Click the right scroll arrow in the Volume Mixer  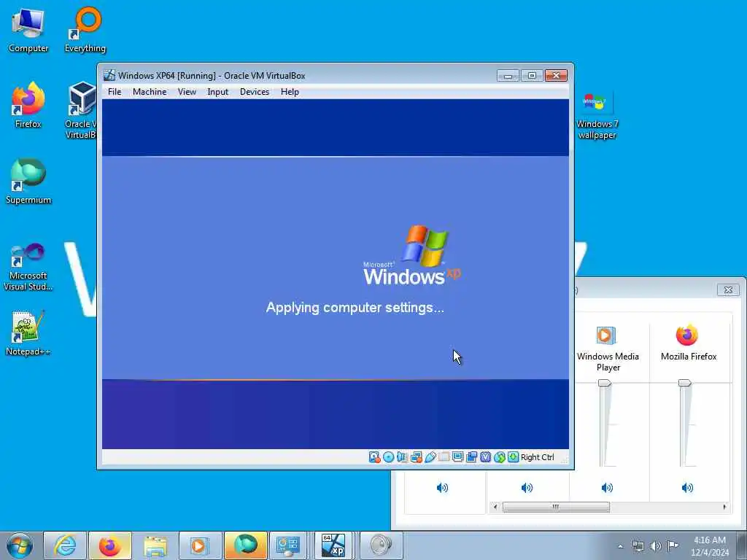tap(724, 507)
